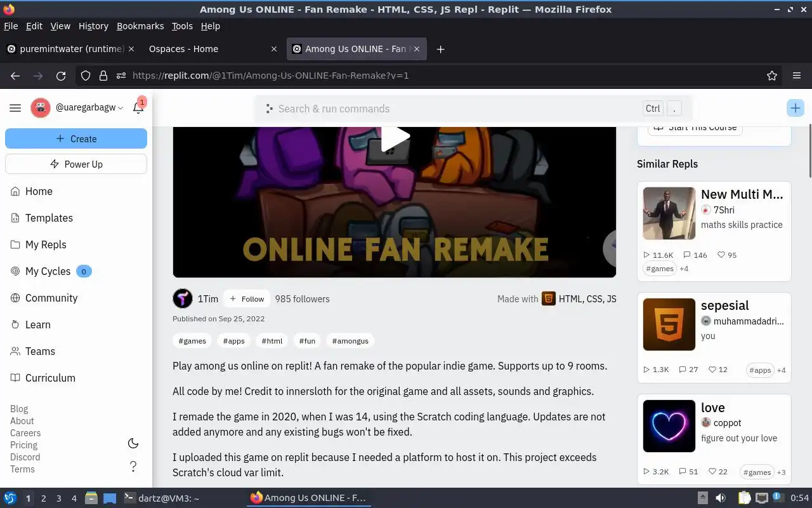This screenshot has height=508, width=812.
Task: Click the Blog footer link
Action: 19,409
